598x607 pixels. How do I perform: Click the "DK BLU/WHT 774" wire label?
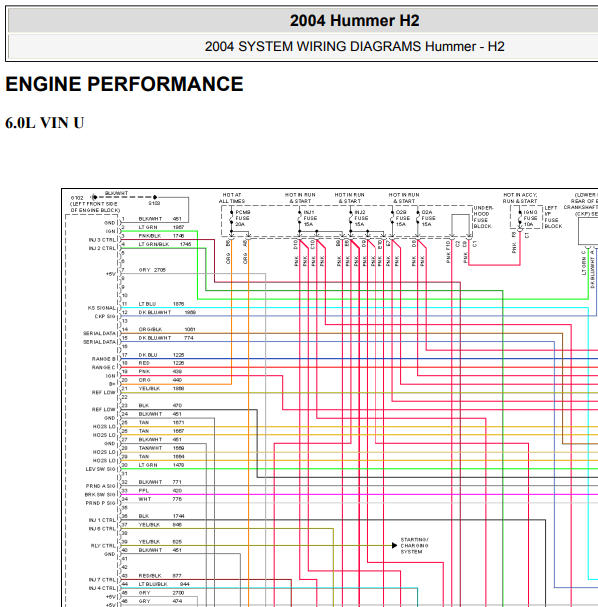(x=166, y=338)
